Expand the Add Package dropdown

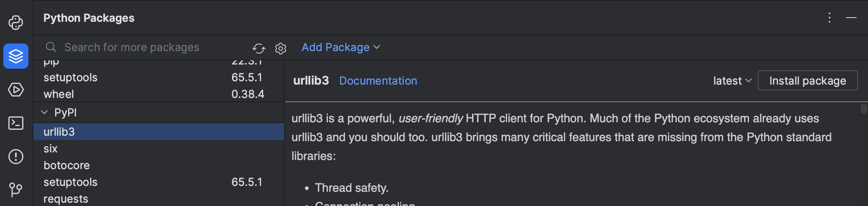click(341, 47)
